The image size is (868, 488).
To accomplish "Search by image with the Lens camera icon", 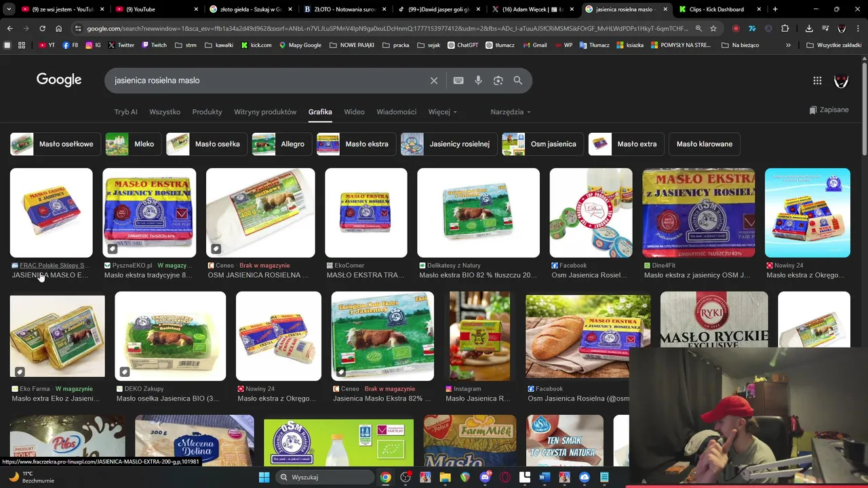I will [498, 81].
